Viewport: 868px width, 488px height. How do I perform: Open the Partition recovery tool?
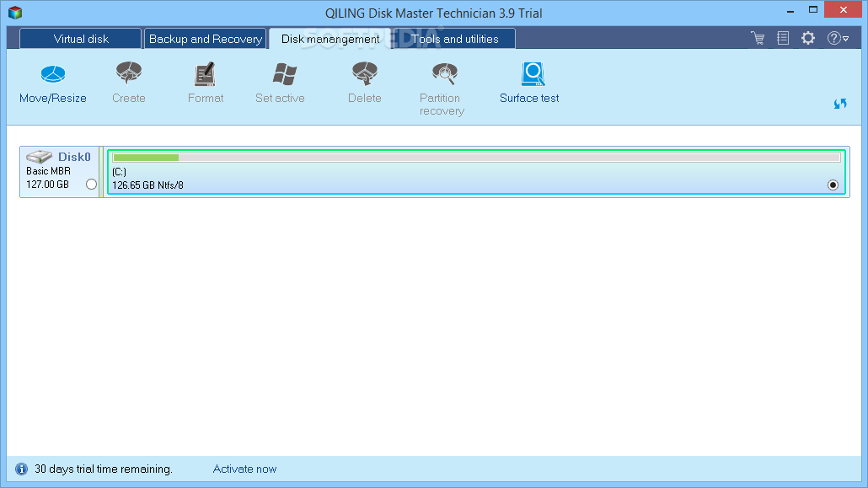pyautogui.click(x=442, y=89)
